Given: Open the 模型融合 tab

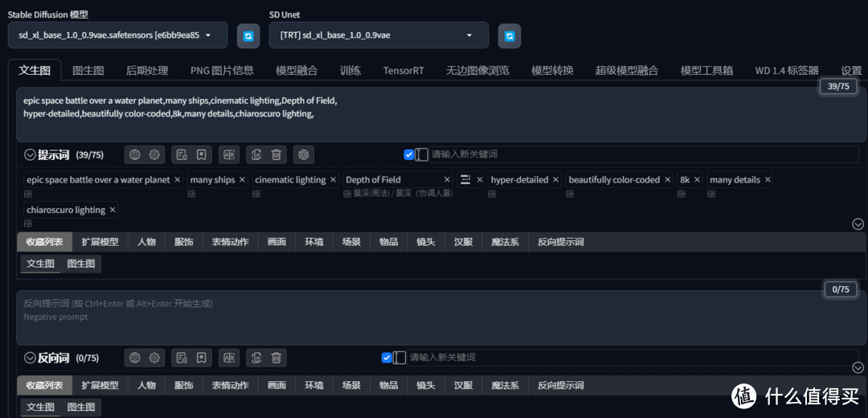Looking at the screenshot, I should (x=297, y=71).
